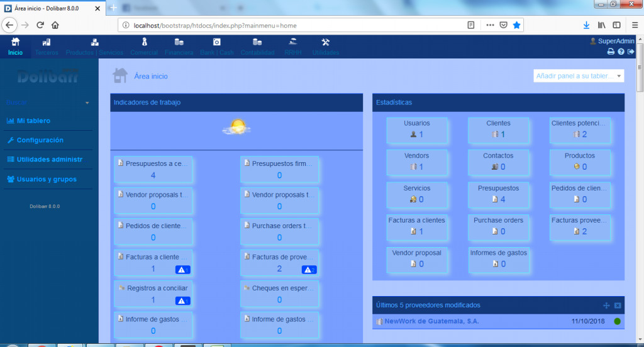Open the Comercial menu
This screenshot has height=347, width=644.
click(x=144, y=47)
